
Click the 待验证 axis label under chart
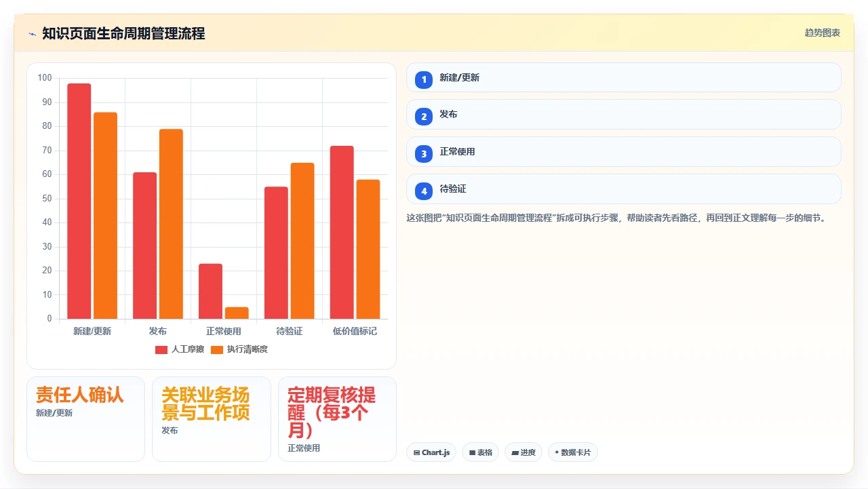tap(290, 331)
